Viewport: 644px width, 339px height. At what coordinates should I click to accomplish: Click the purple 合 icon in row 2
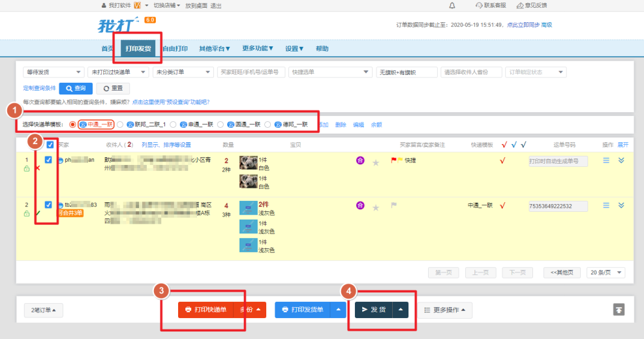(x=360, y=205)
